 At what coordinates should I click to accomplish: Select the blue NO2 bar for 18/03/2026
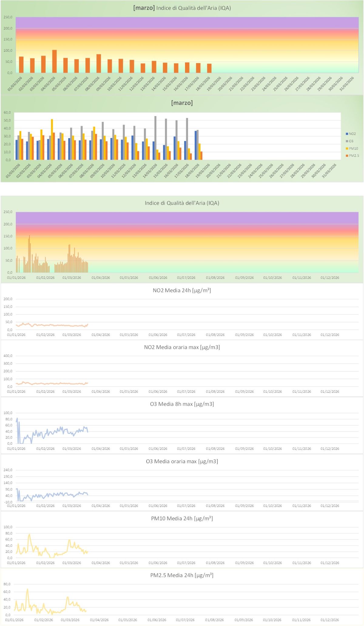[x=196, y=145]
